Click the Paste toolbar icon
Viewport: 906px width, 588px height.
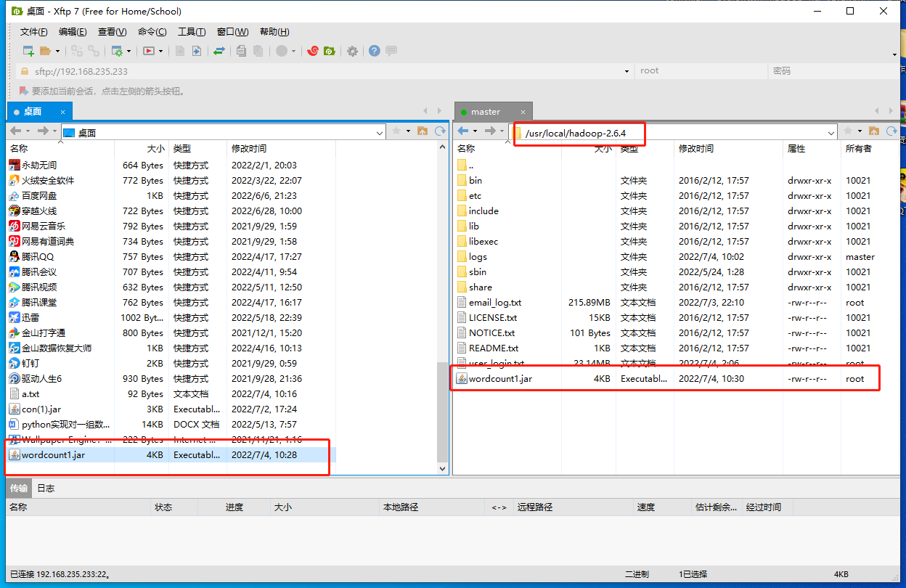259,51
